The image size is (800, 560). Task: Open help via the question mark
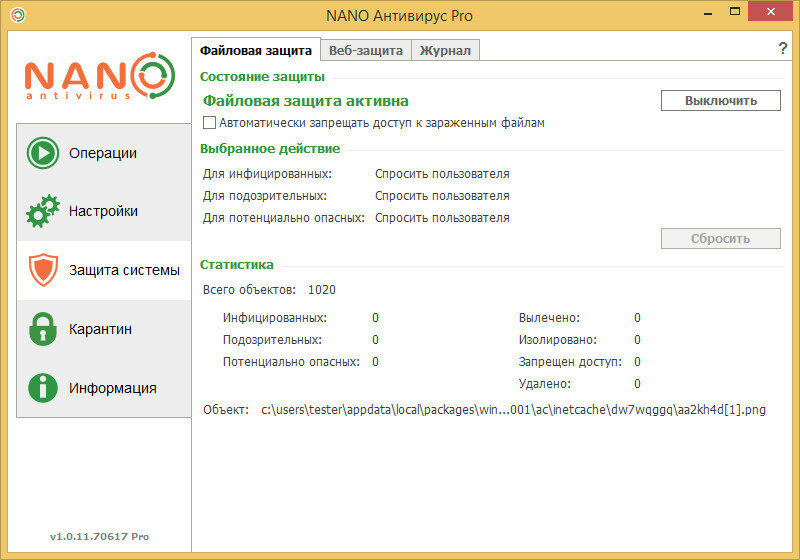(783, 48)
